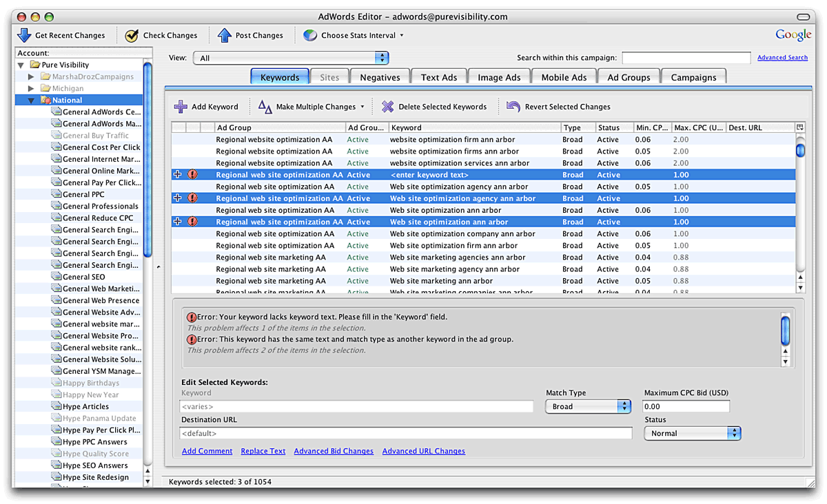Click the Post Changes upload arrow icon
Screen dimensions: 827x504
pos(224,35)
